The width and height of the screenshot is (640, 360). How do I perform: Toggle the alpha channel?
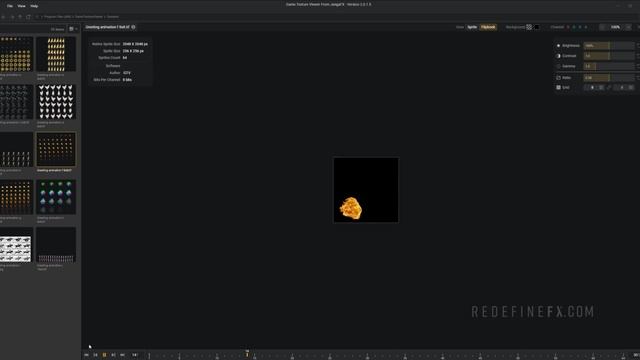coord(586,27)
